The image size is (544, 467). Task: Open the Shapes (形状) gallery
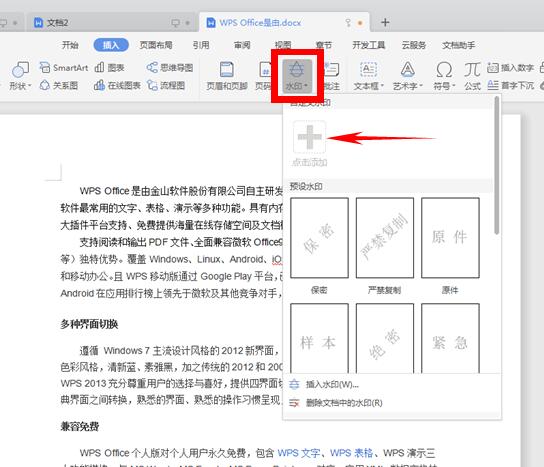[20, 76]
